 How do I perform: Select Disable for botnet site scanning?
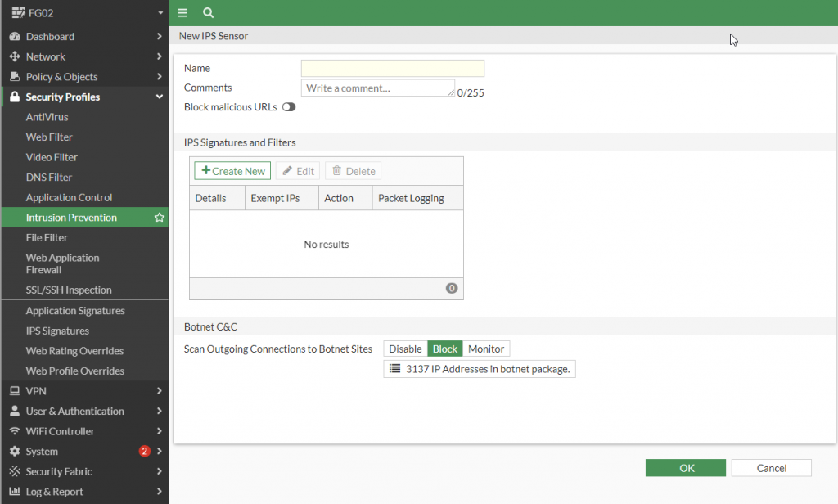coord(405,349)
